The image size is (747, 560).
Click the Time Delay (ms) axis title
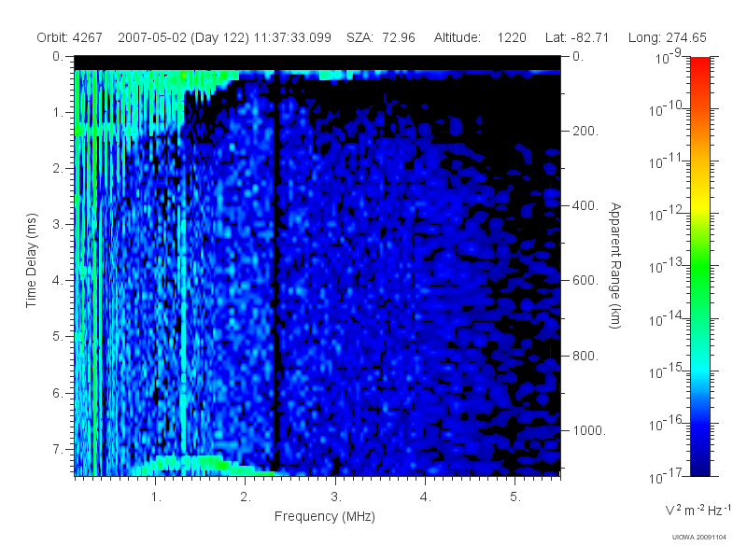[31, 260]
